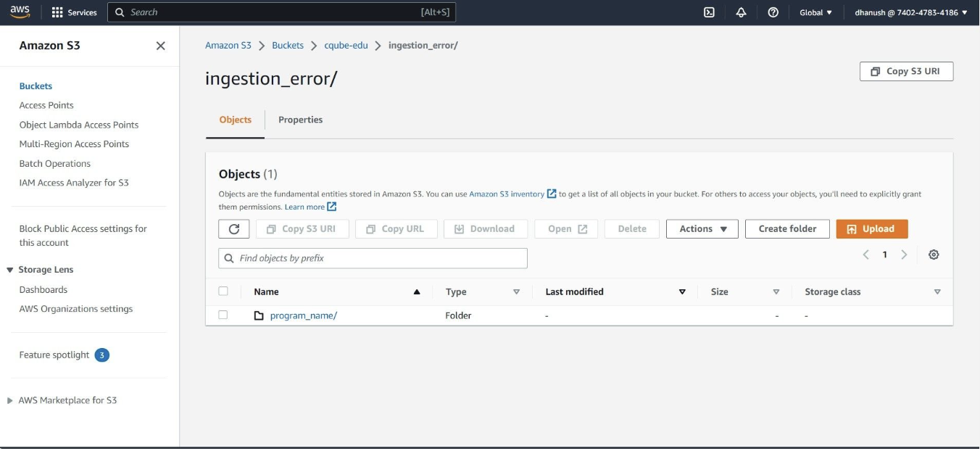Open Access Points in the sidebar
Viewport: 980px width, 451px height.
pos(46,106)
